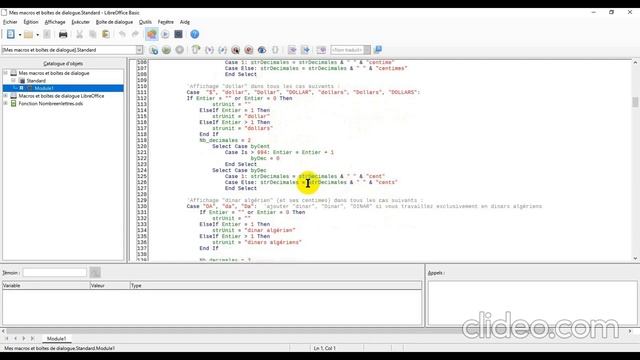Viewport: 640px width, 360px height.
Task: Open the library selector combo box
Action: (x=73, y=50)
